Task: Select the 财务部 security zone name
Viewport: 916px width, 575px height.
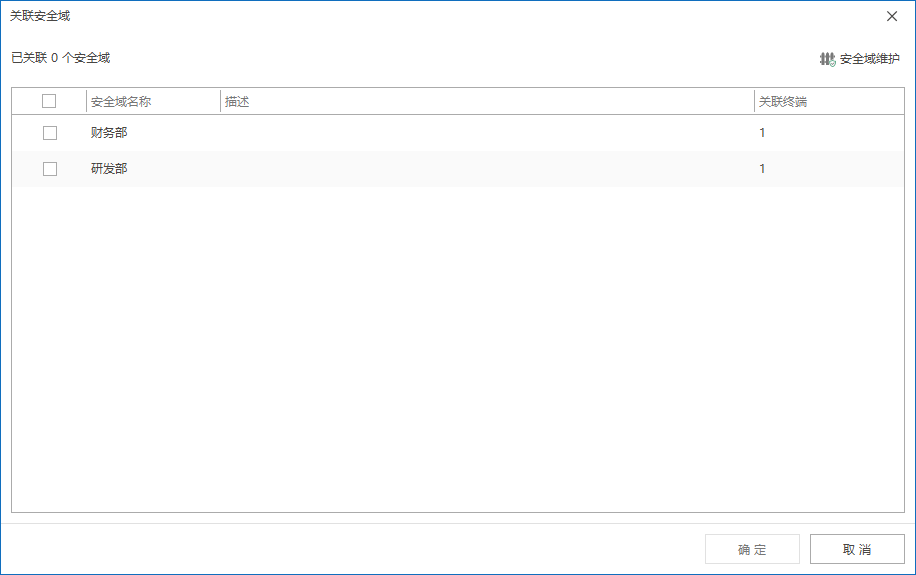Action: (x=109, y=133)
